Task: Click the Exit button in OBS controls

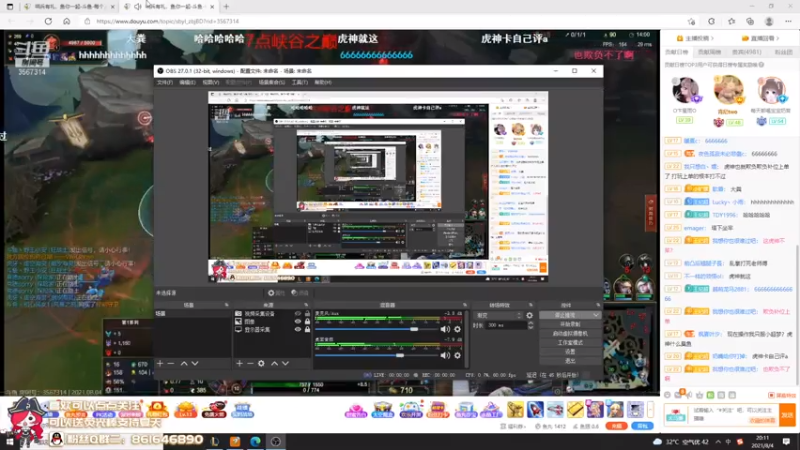Action: click(570, 361)
